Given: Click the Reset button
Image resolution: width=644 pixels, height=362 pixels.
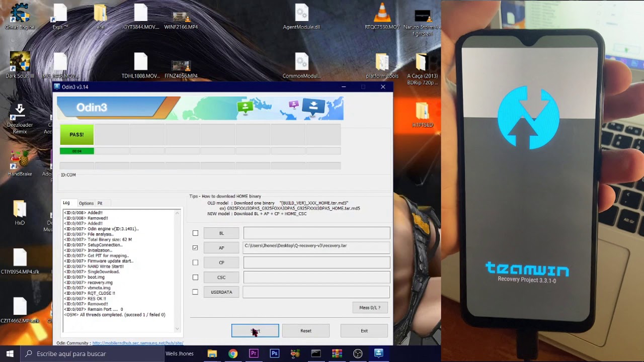Looking at the screenshot, I should (x=306, y=331).
